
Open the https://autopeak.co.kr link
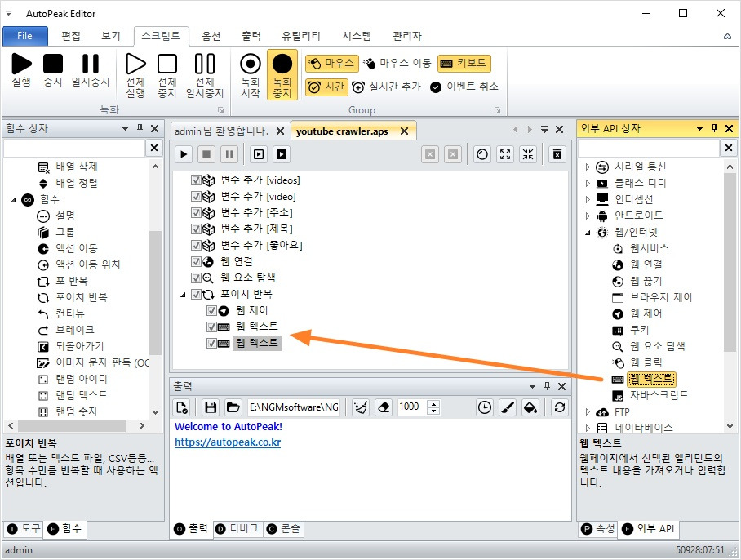(x=228, y=442)
